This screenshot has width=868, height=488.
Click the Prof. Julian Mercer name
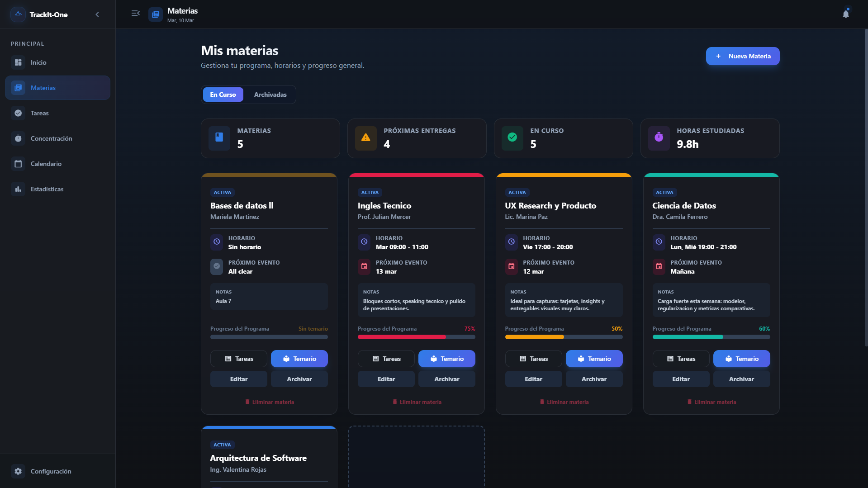[x=384, y=217]
